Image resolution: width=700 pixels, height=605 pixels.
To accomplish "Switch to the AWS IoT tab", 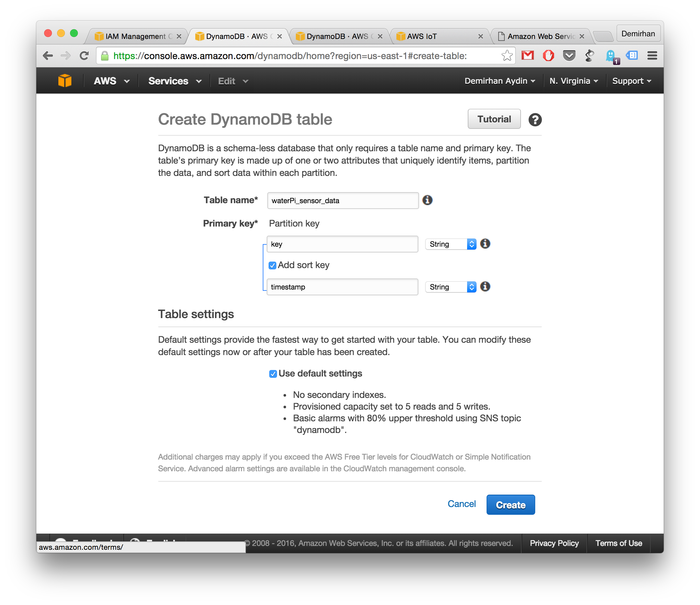I will pos(437,36).
